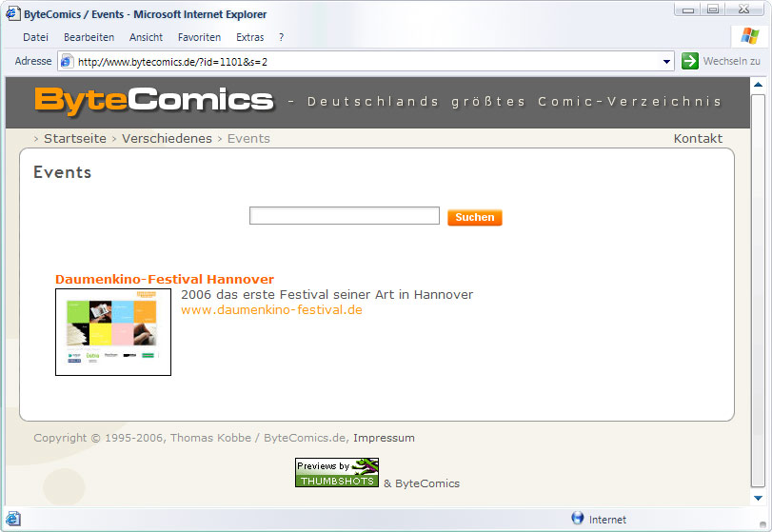Open the Datei menu
The width and height of the screenshot is (772, 532).
(x=35, y=37)
